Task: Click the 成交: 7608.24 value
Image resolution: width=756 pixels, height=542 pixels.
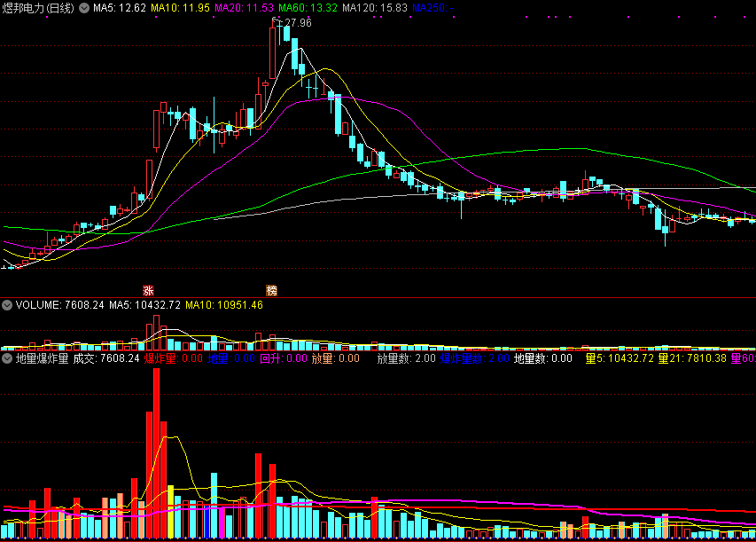Action: (x=106, y=358)
